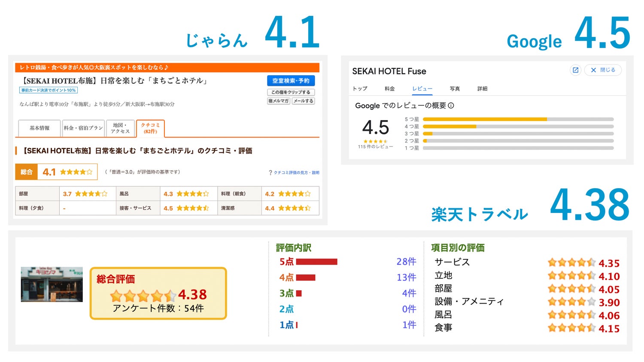Click the info icon next to Googleでのレビューの概要

coord(451,106)
